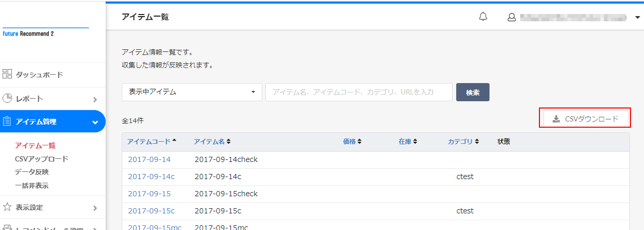
Task: Click ctest category in 2017-09-15c row
Action: (465, 211)
